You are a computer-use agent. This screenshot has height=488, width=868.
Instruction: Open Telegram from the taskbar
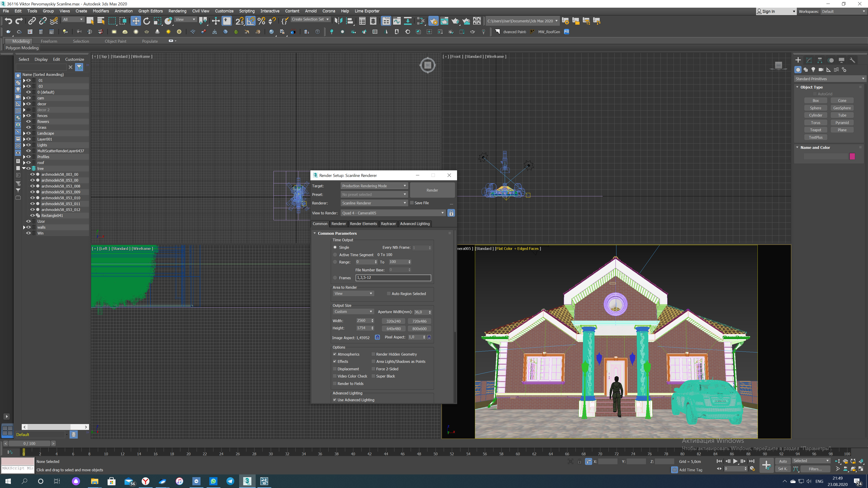coord(230,481)
